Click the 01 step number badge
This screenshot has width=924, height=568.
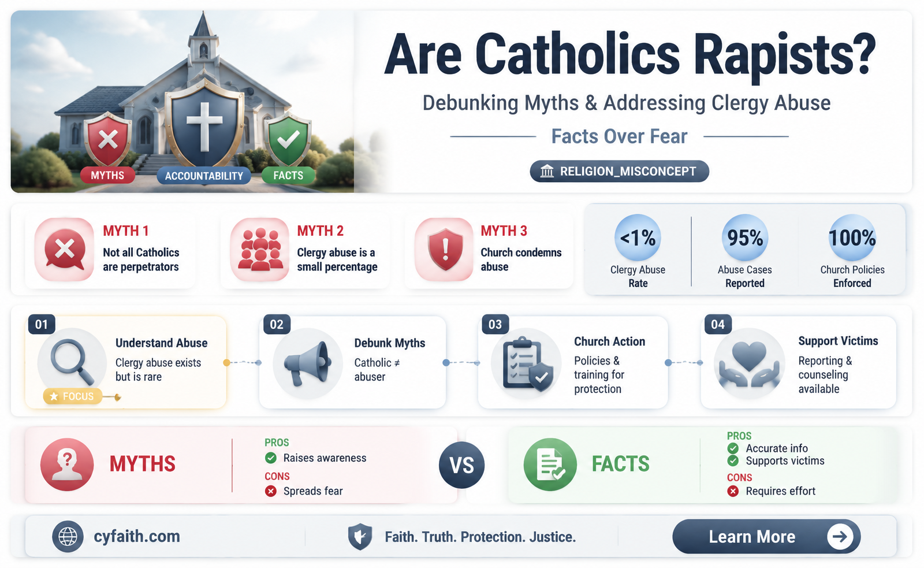click(42, 324)
